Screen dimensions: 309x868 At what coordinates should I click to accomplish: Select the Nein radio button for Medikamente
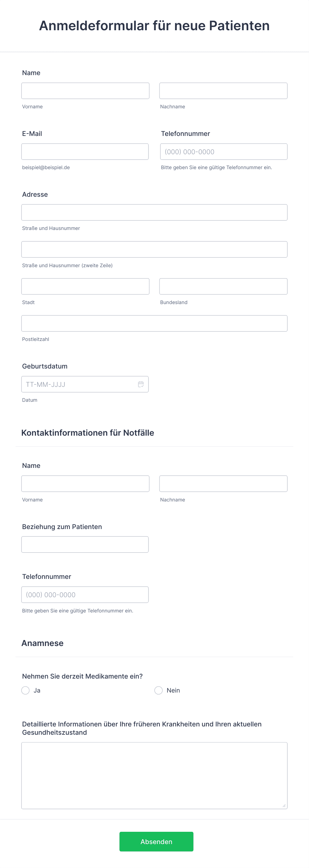[158, 690]
